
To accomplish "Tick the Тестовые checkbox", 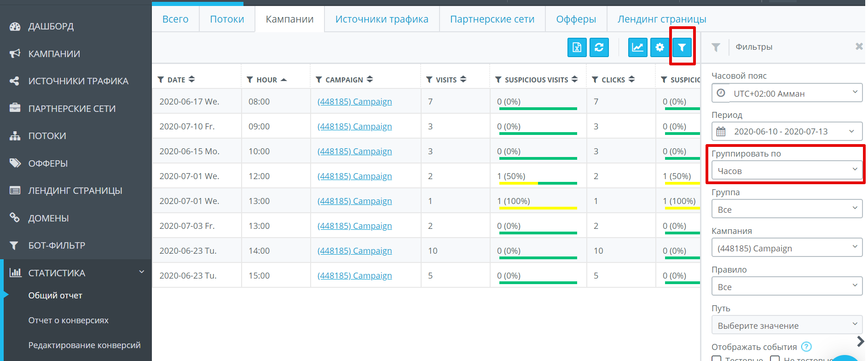I will point(717,358).
